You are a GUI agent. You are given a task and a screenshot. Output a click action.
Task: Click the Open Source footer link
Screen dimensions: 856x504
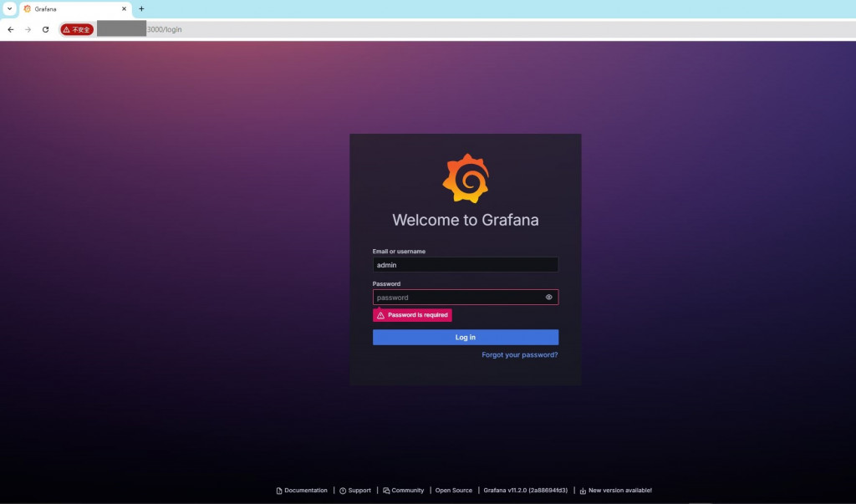pos(454,491)
